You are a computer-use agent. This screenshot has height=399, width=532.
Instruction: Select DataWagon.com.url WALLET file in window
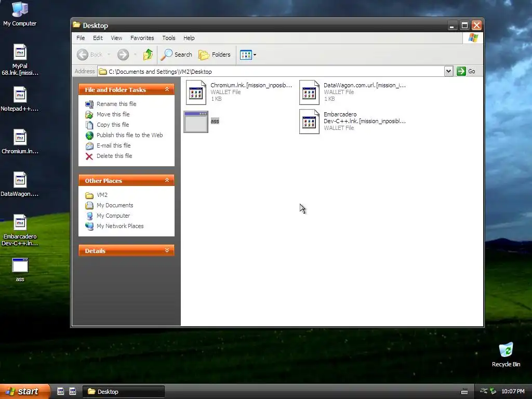tap(353, 92)
